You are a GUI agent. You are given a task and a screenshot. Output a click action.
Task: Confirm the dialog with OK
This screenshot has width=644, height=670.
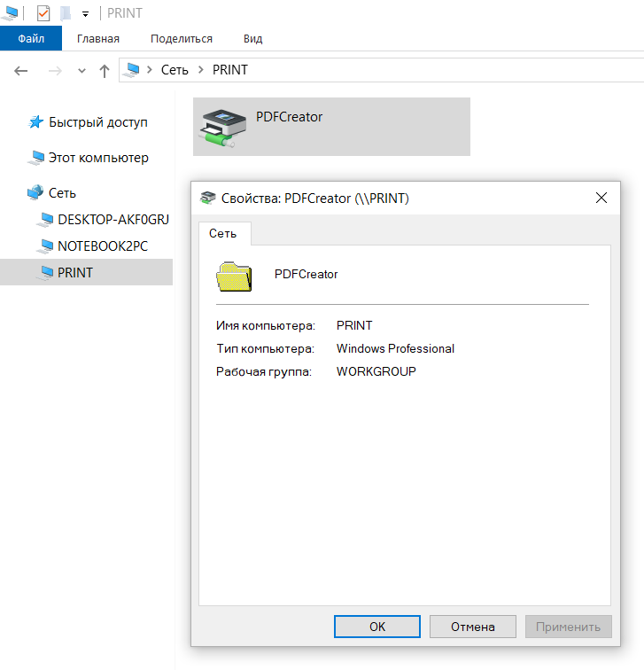[x=377, y=627]
